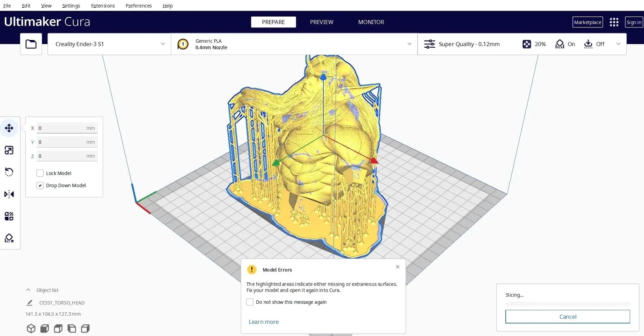
Task: Click the X position field
Action: [67, 128]
